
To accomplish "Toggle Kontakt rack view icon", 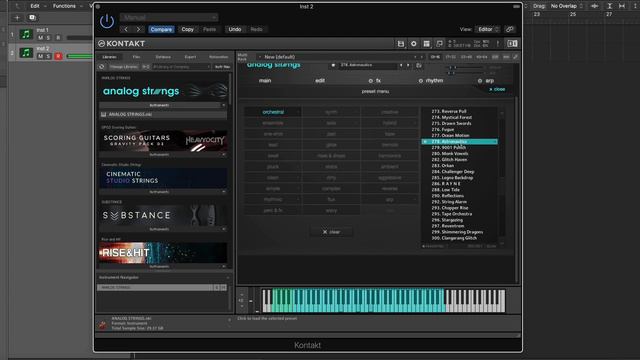I will pos(427,44).
